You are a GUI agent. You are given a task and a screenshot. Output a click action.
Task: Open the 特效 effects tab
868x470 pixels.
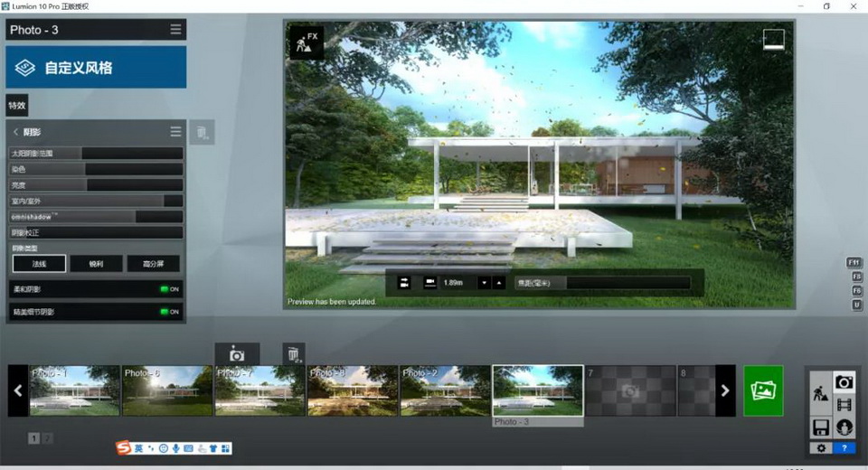click(17, 106)
